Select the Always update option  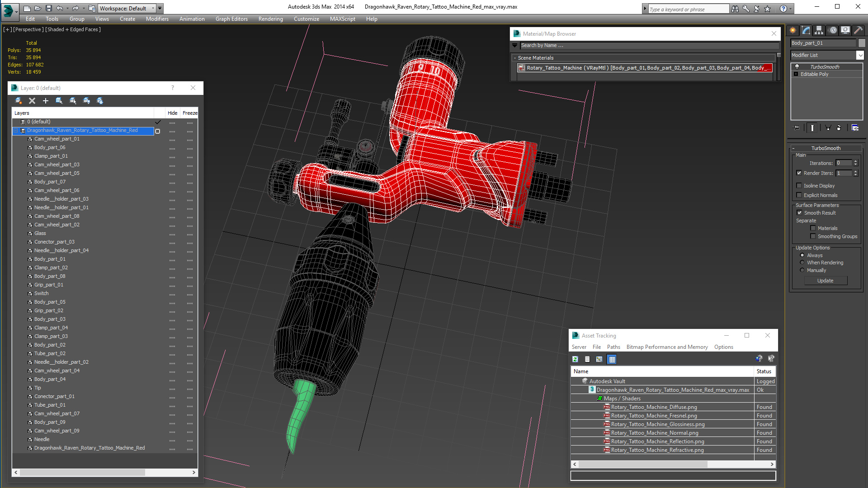pos(802,255)
